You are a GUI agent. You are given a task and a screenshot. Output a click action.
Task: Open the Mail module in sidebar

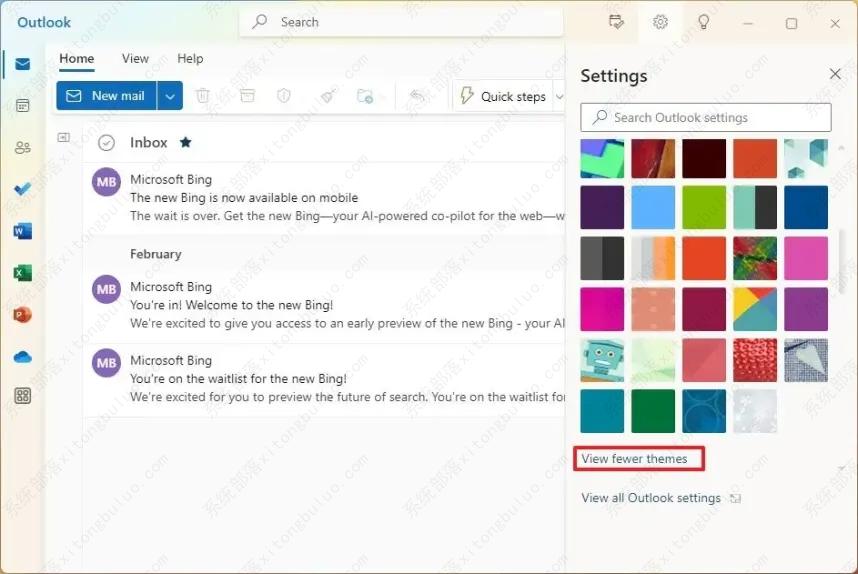pos(22,65)
